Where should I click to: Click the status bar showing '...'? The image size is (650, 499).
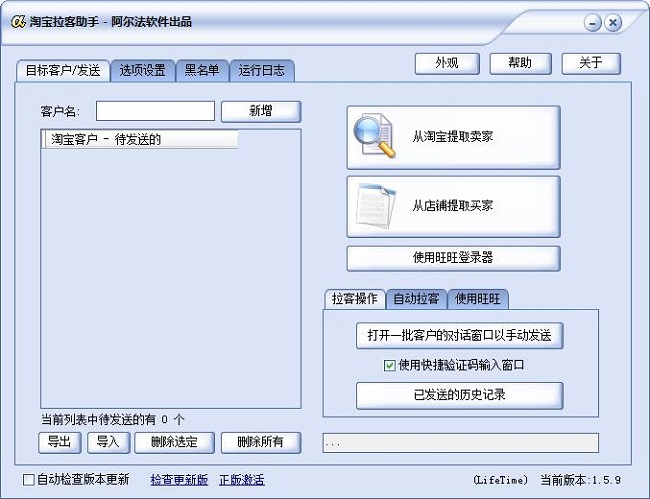pyautogui.click(x=460, y=443)
